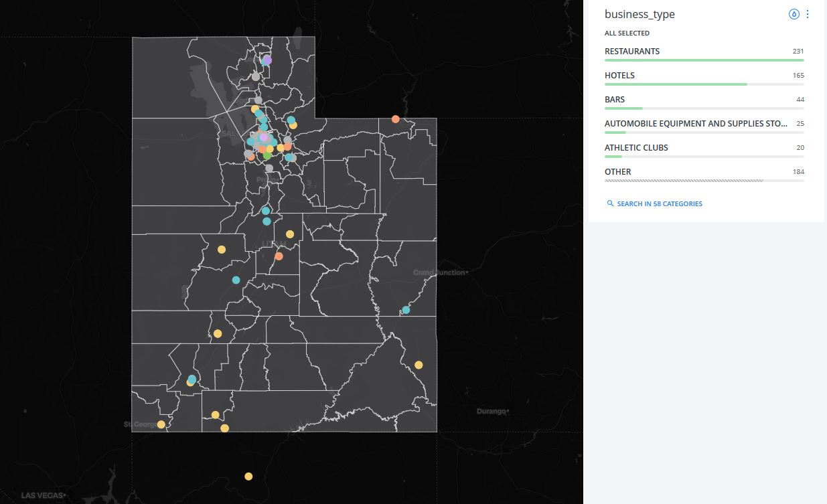Open SEARCH IN 58 CATEGORIES
The image size is (827, 504).
click(x=654, y=203)
